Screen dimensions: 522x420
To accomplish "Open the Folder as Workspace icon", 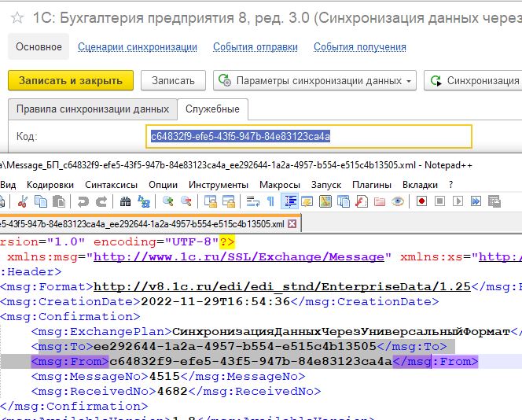I will coord(380,201).
